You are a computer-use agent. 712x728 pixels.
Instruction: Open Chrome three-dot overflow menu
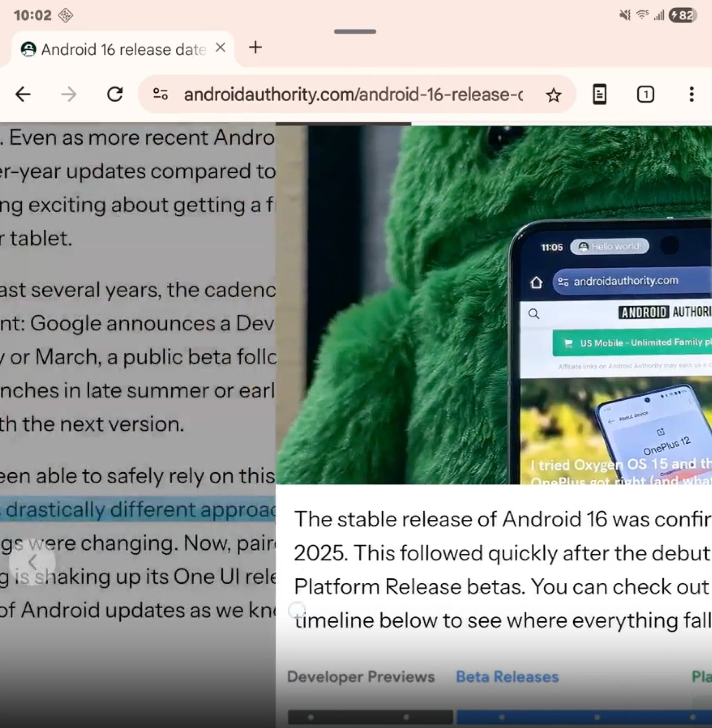click(x=692, y=94)
